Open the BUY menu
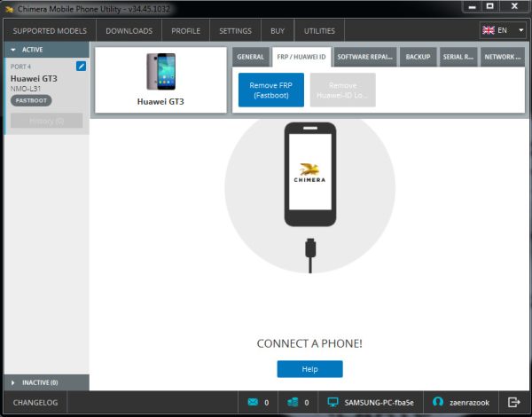Viewport: 532px width, 417px height. point(278,31)
